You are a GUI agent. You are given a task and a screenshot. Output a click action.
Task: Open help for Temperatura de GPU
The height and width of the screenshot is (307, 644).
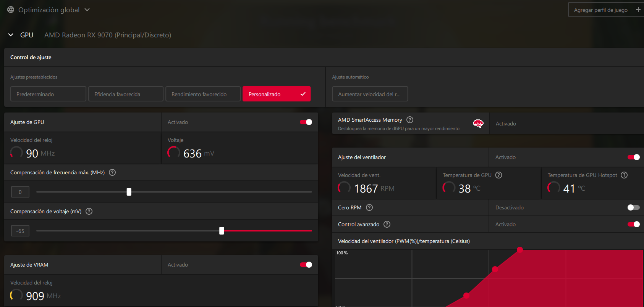tap(498, 175)
